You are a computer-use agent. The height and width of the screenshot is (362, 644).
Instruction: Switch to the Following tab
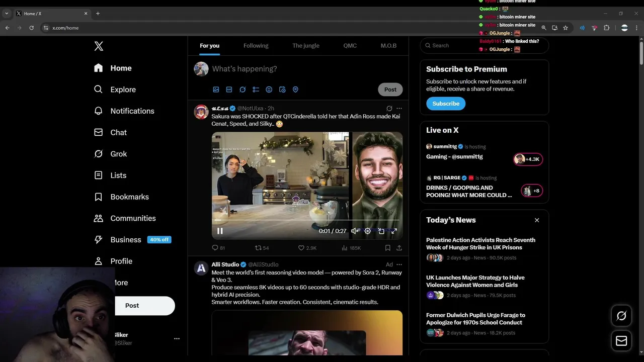[x=256, y=46]
